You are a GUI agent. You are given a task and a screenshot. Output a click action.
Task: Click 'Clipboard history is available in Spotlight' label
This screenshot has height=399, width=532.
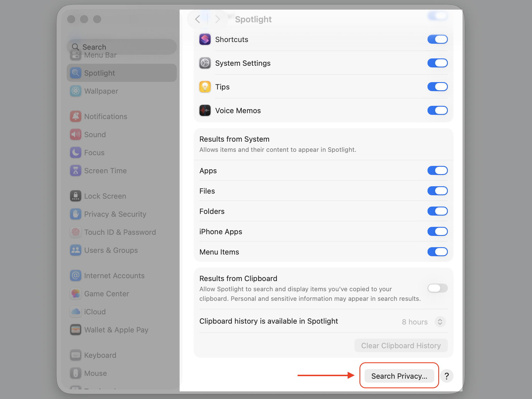[269, 321]
